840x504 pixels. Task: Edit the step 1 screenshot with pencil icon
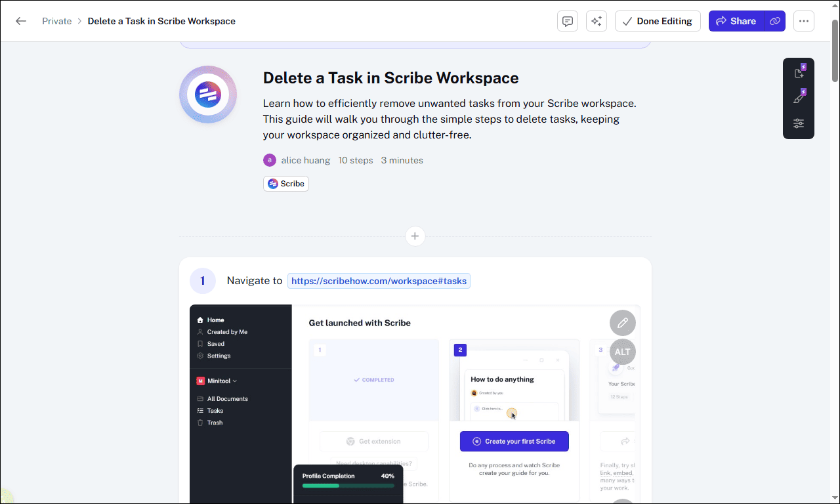pos(623,323)
